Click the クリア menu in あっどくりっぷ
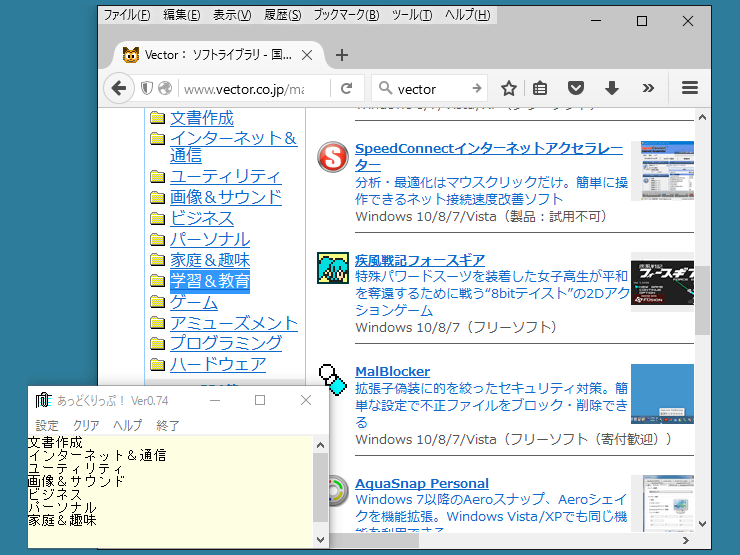740x555 pixels. [86, 425]
